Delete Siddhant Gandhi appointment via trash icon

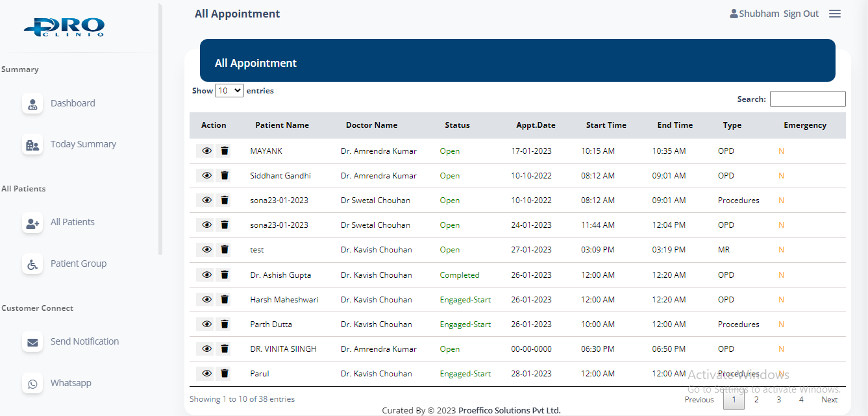click(224, 176)
